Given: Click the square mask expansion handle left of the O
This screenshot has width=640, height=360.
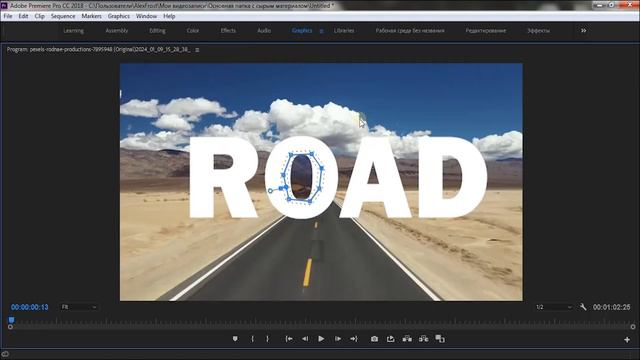Looking at the screenshot, I should (281, 188).
